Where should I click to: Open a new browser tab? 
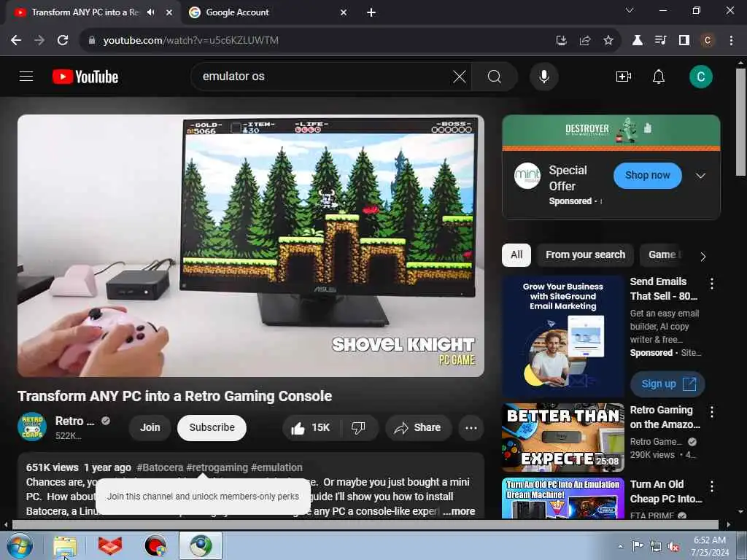coord(371,12)
